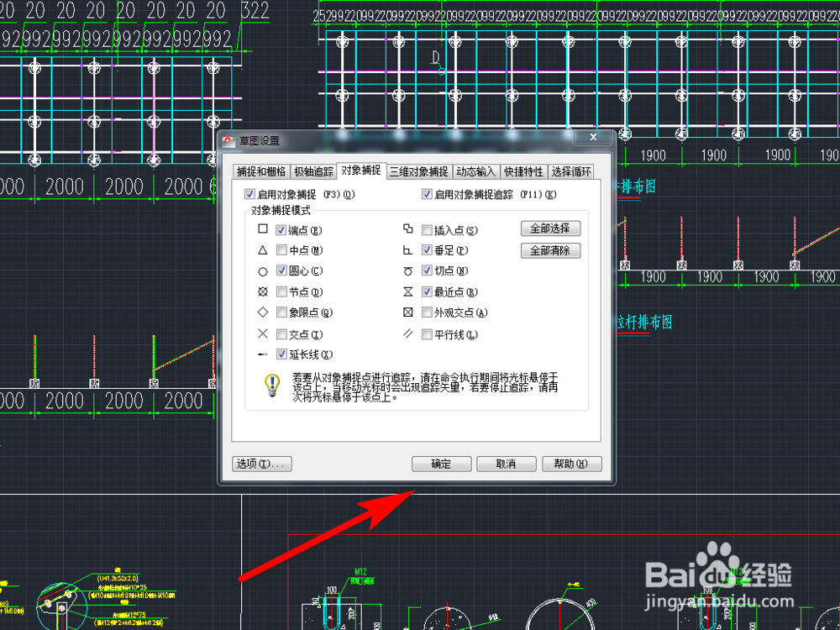This screenshot has height=630, width=840.
Task: Close the 草图设置 dialog
Action: (x=593, y=137)
